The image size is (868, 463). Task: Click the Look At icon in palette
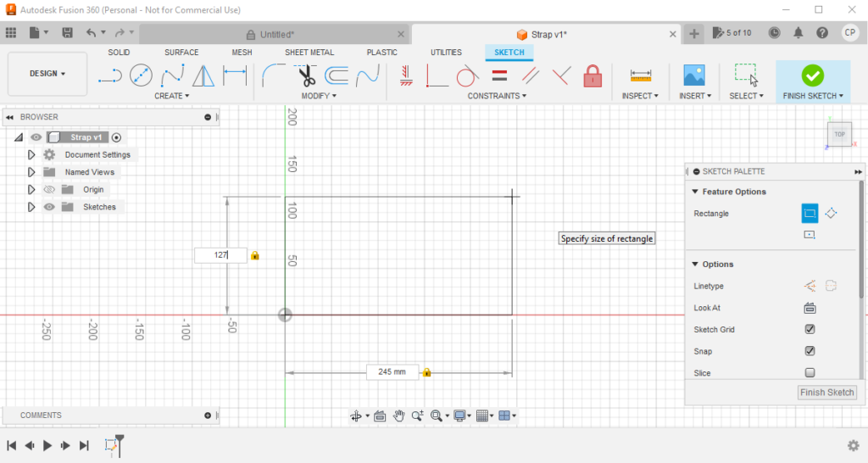(810, 308)
